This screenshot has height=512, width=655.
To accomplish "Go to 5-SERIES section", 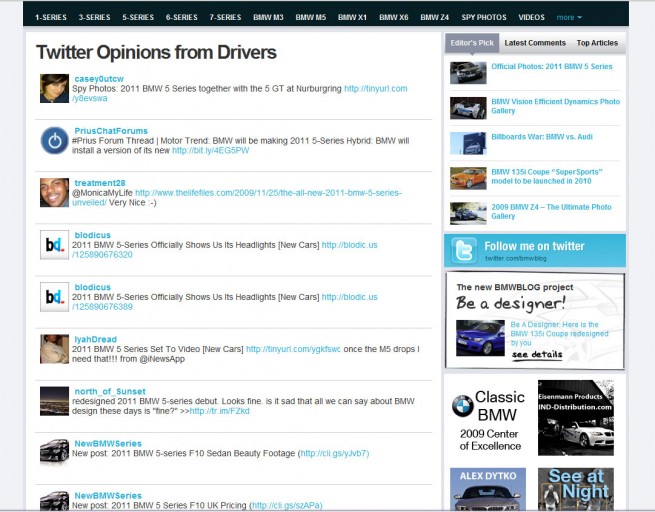I will (x=138, y=17).
